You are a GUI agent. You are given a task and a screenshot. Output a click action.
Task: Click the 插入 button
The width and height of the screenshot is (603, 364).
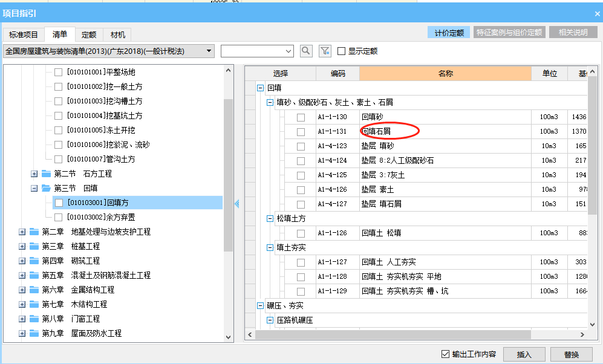(x=524, y=354)
